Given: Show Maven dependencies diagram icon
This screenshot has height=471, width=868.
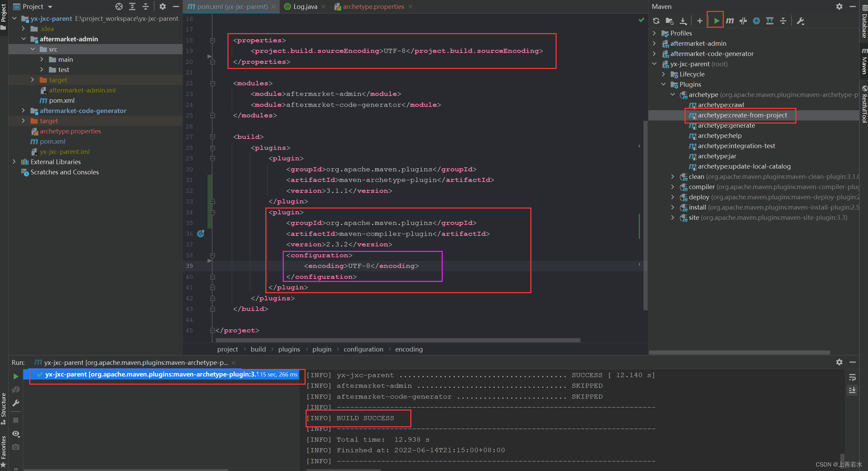Looking at the screenshot, I should pos(770,21).
